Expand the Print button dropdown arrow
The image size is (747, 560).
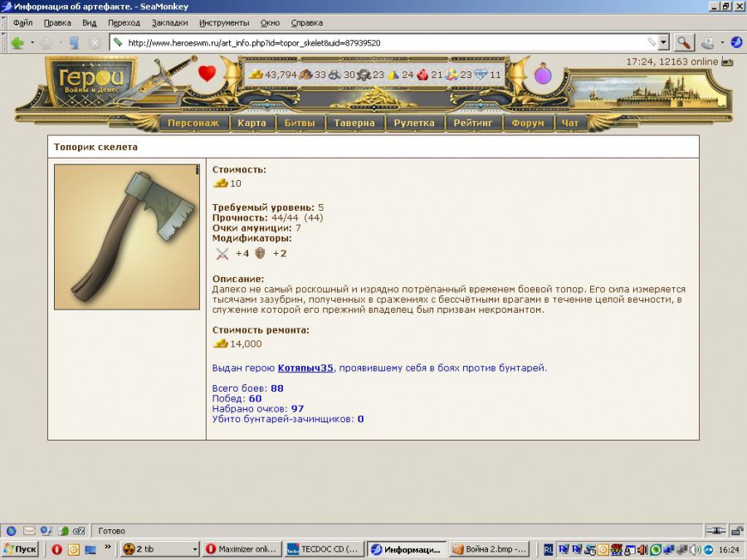pyautogui.click(x=722, y=42)
